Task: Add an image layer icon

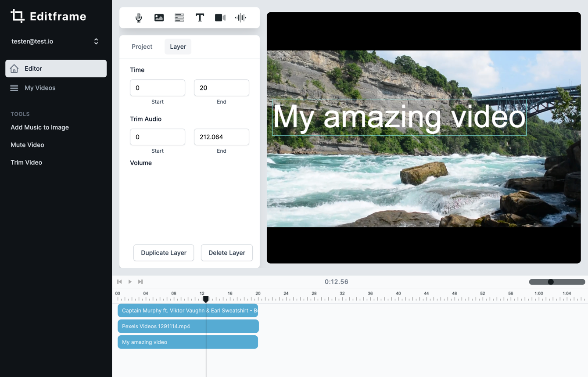Action: (159, 18)
